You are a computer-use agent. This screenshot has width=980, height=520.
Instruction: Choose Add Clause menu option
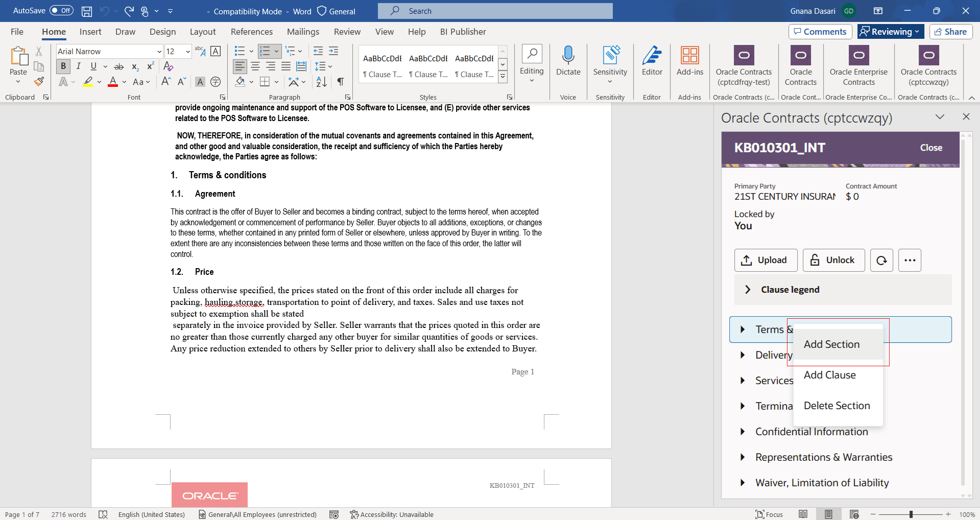point(838,375)
